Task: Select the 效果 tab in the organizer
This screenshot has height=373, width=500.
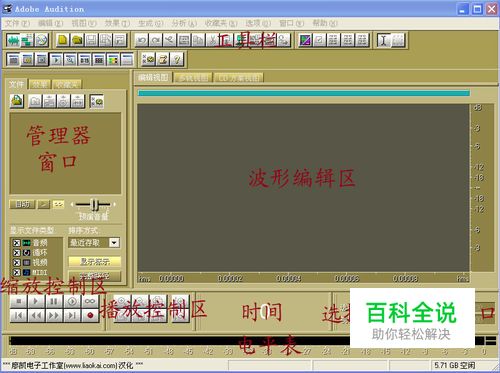Action: tap(40, 84)
